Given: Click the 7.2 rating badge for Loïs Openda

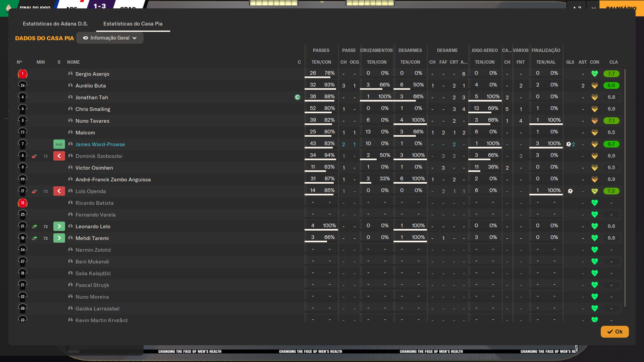Looking at the screenshot, I should pos(611,191).
